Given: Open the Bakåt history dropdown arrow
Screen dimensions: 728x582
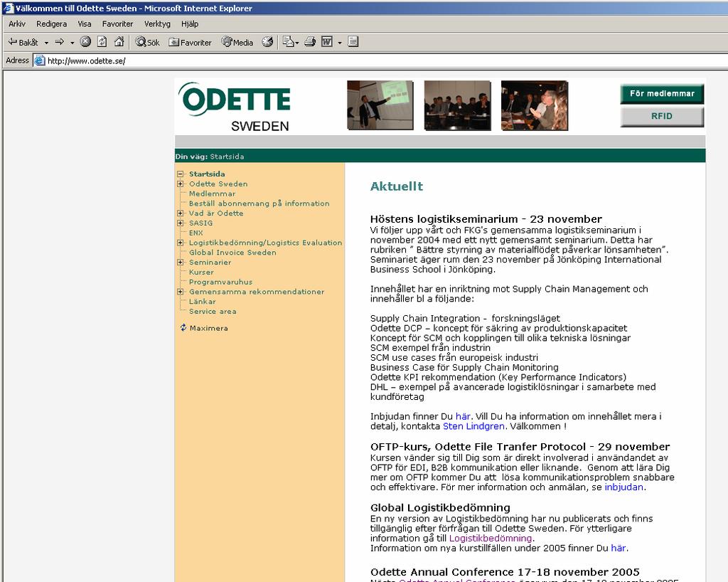Looking at the screenshot, I should pos(46,42).
